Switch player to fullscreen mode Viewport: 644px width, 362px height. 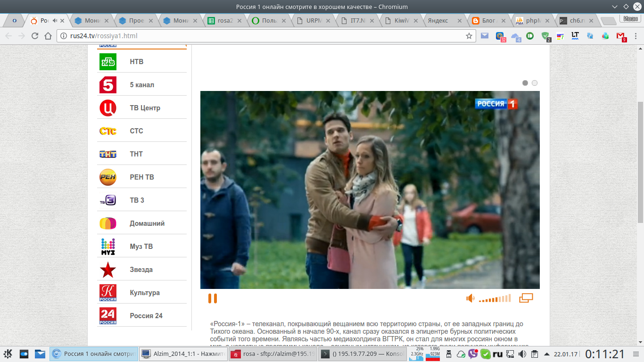pyautogui.click(x=526, y=298)
